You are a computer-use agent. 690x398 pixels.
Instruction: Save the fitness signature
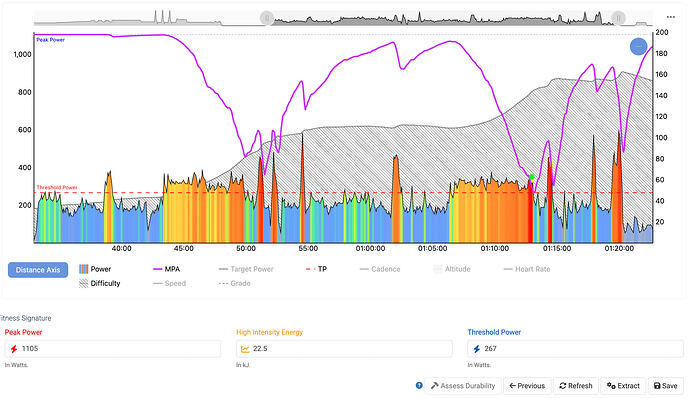click(665, 386)
